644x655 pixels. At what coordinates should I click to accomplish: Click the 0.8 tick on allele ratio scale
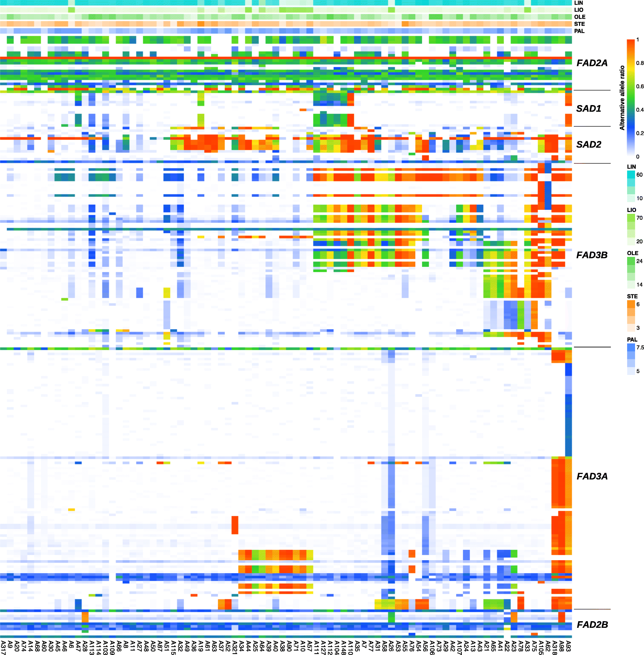(x=640, y=63)
